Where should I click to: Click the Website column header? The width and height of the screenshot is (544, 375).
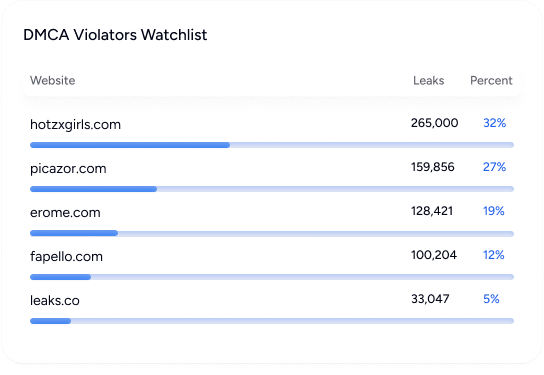coord(52,80)
